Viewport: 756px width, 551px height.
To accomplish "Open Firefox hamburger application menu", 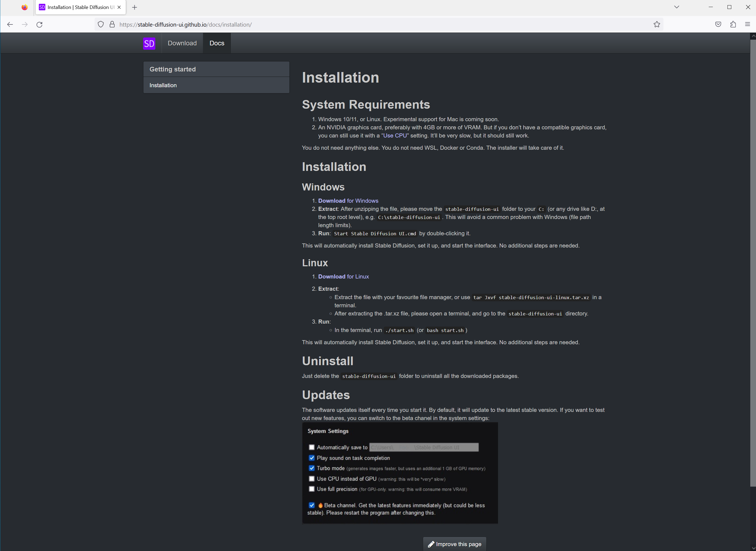I will 747,24.
